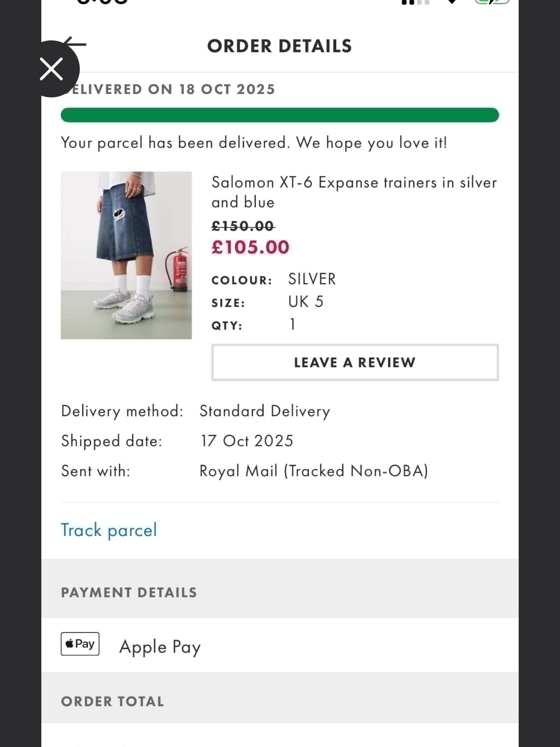Screen dimensions: 560x747
Task: Close the screenshot overlay with the X
Action: 51,69
